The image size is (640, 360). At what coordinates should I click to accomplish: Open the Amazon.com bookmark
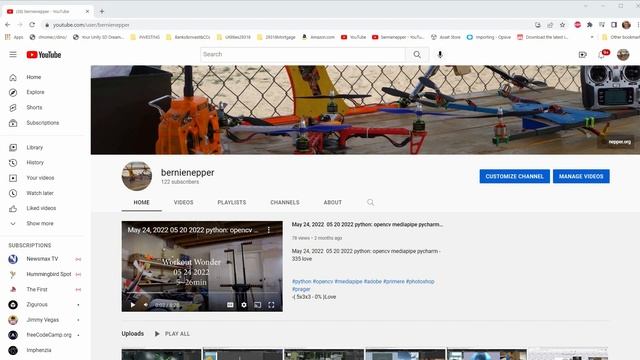pos(318,37)
